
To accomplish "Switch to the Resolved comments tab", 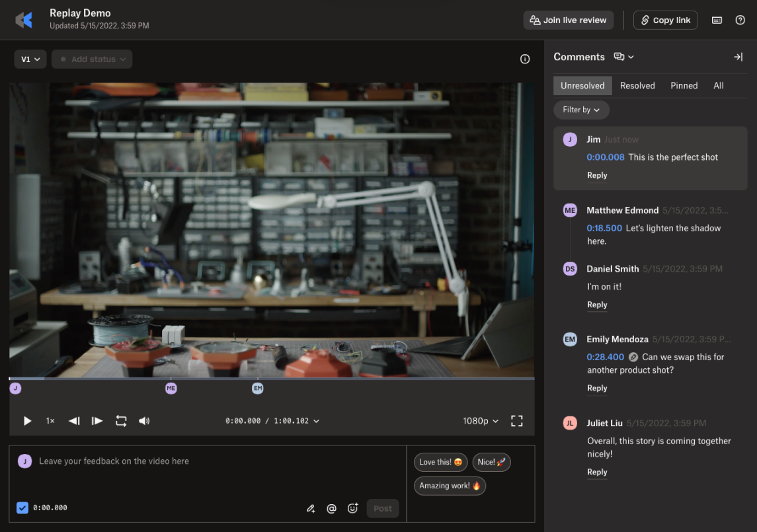I will [x=637, y=85].
